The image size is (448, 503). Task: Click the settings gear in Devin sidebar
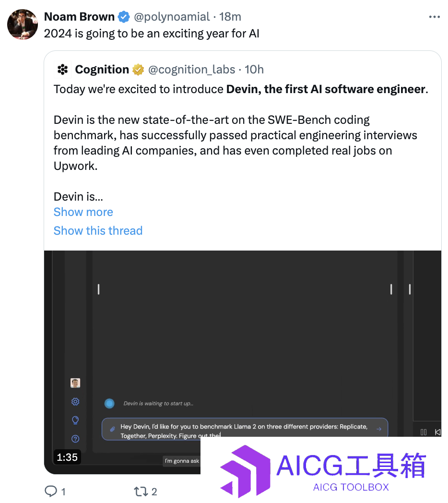75,402
